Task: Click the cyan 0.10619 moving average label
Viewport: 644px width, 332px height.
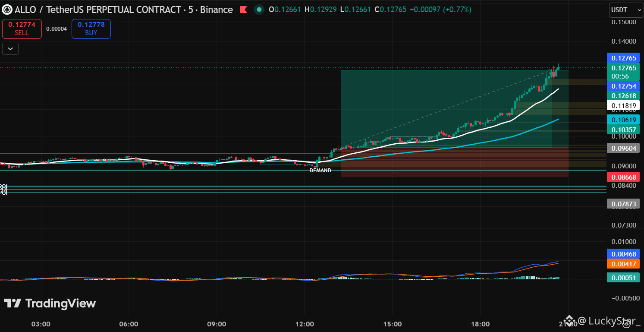Action: pos(624,120)
